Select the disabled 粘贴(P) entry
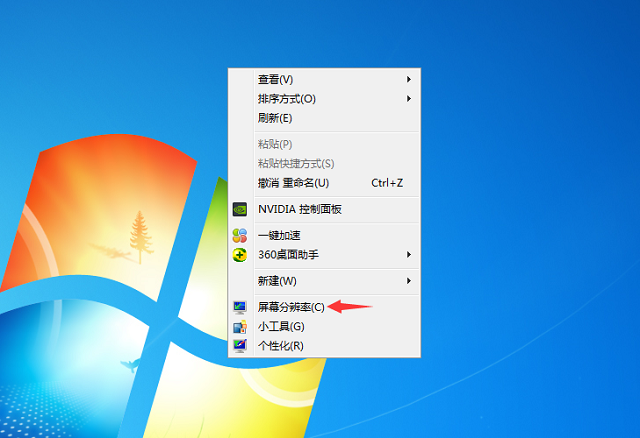 324,144
